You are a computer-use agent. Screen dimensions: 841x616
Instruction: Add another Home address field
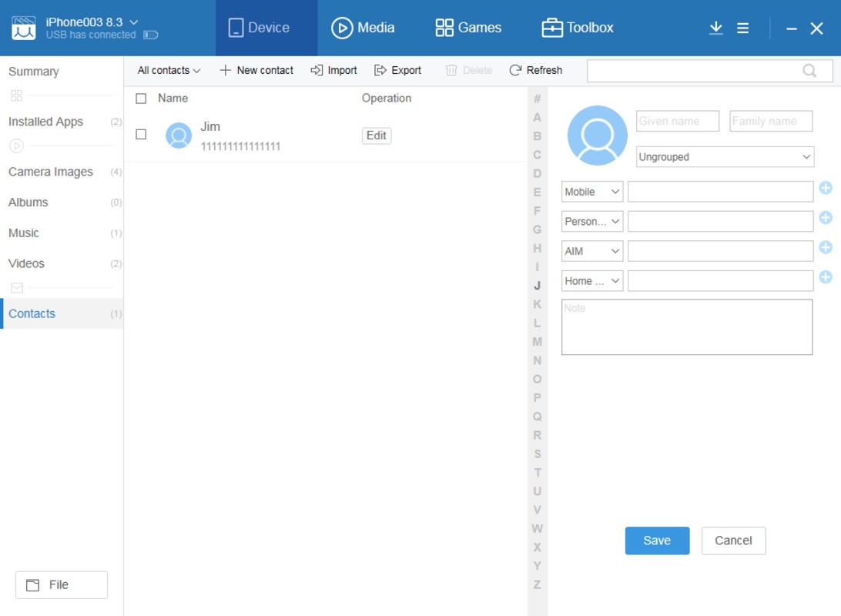(x=826, y=277)
